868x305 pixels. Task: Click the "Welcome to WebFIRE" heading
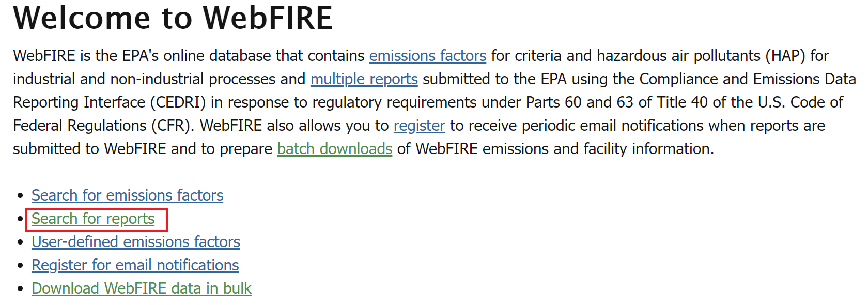[x=173, y=18]
